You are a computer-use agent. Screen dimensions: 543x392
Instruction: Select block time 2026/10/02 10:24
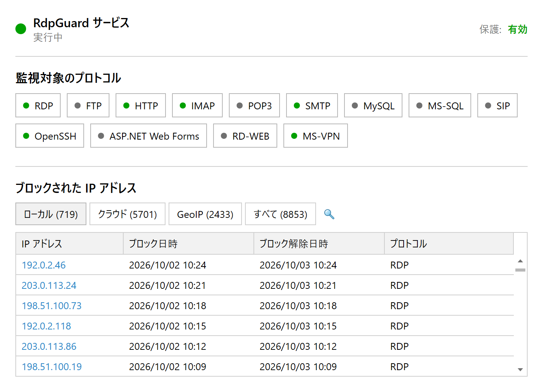point(167,265)
